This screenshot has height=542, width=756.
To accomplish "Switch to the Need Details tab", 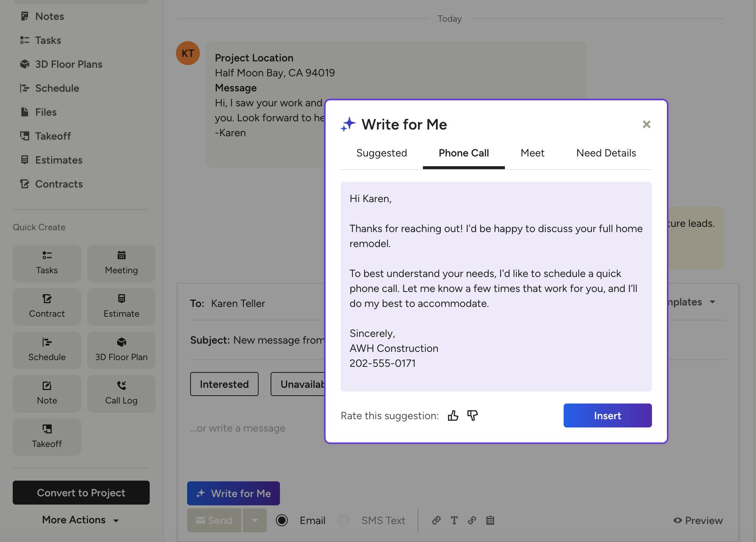I will click(606, 153).
